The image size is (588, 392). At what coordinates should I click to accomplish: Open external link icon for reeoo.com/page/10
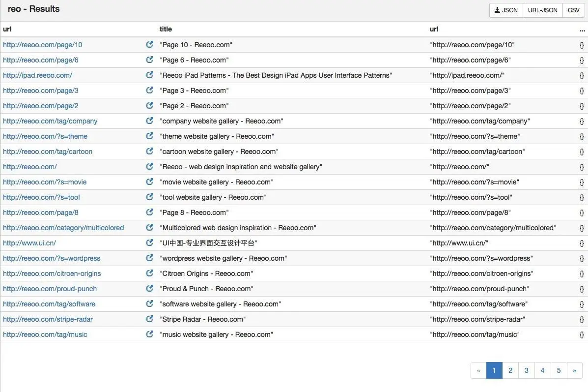(x=150, y=44)
